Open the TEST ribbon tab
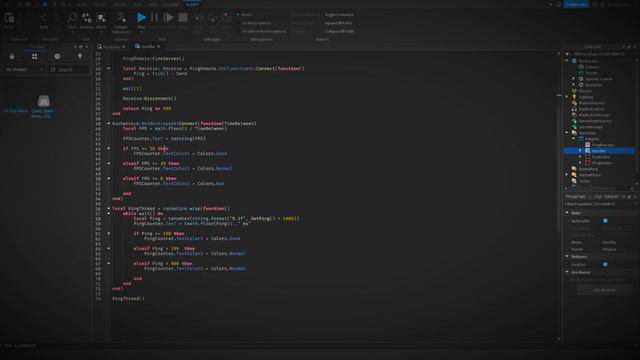 [x=137, y=4]
